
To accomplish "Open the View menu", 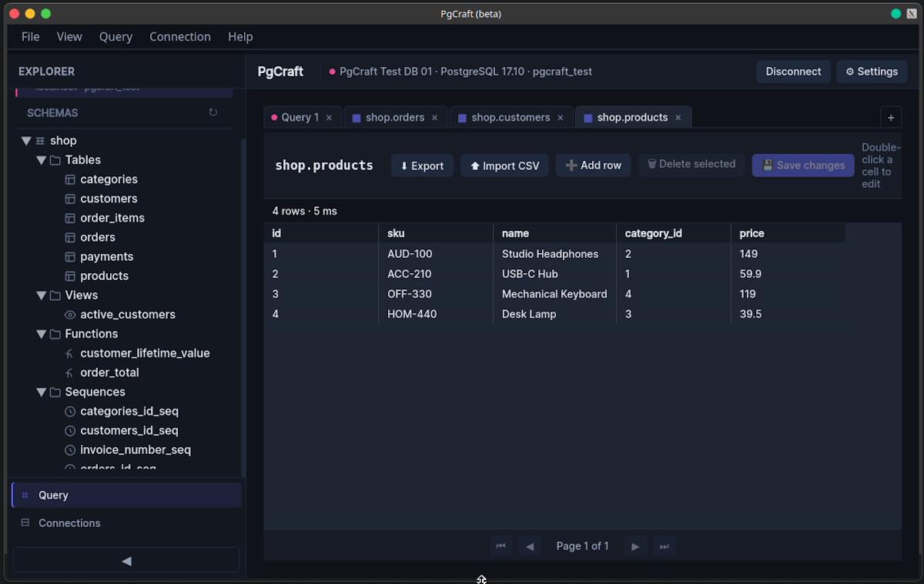I will click(69, 37).
